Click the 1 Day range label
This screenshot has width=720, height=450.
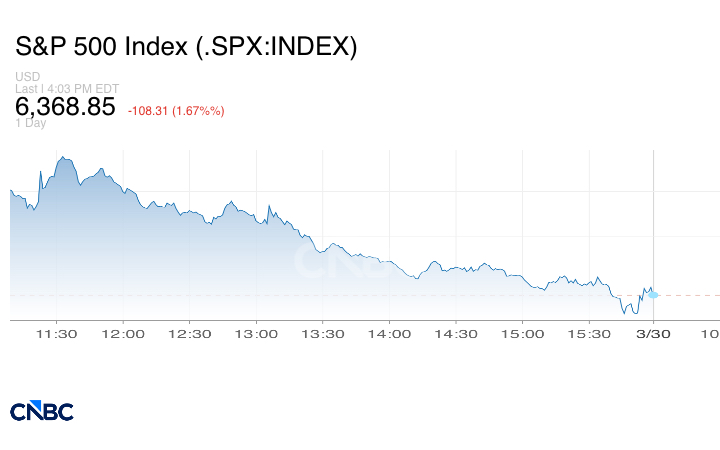[x=31, y=124]
